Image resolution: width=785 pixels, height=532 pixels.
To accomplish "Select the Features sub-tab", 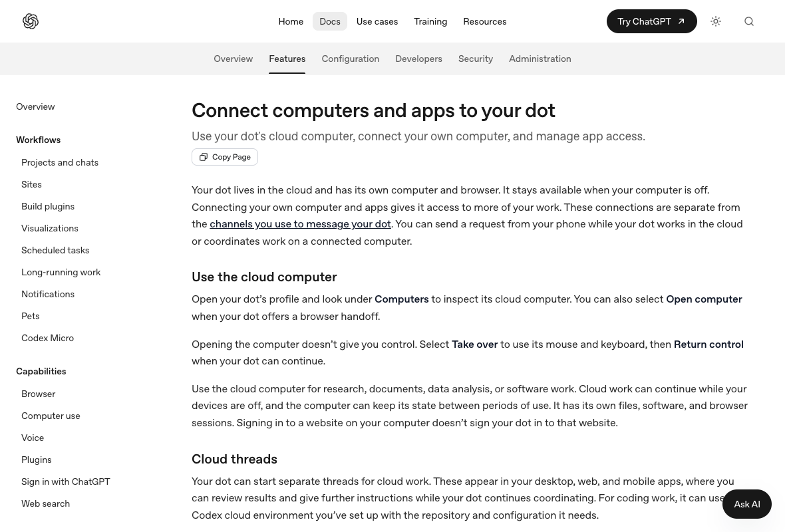I will (x=287, y=59).
